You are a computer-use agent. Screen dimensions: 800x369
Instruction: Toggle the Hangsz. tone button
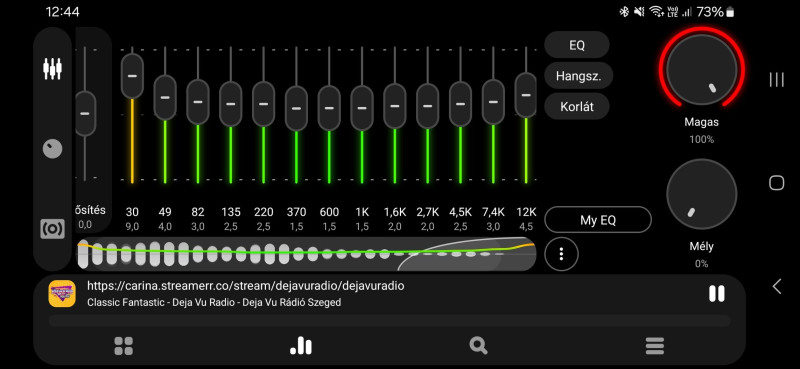pyautogui.click(x=578, y=77)
